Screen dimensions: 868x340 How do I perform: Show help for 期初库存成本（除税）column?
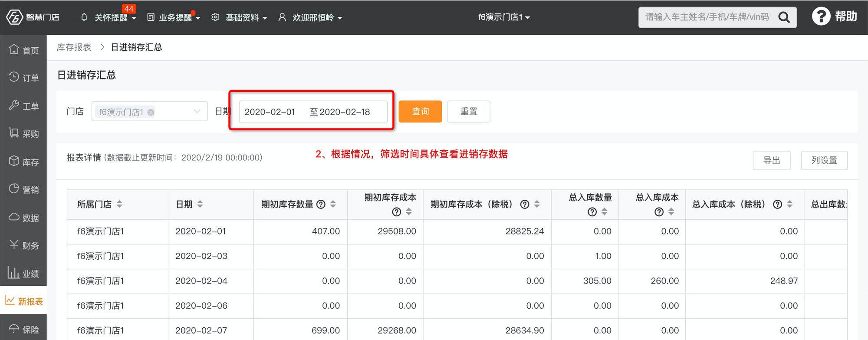524,204
